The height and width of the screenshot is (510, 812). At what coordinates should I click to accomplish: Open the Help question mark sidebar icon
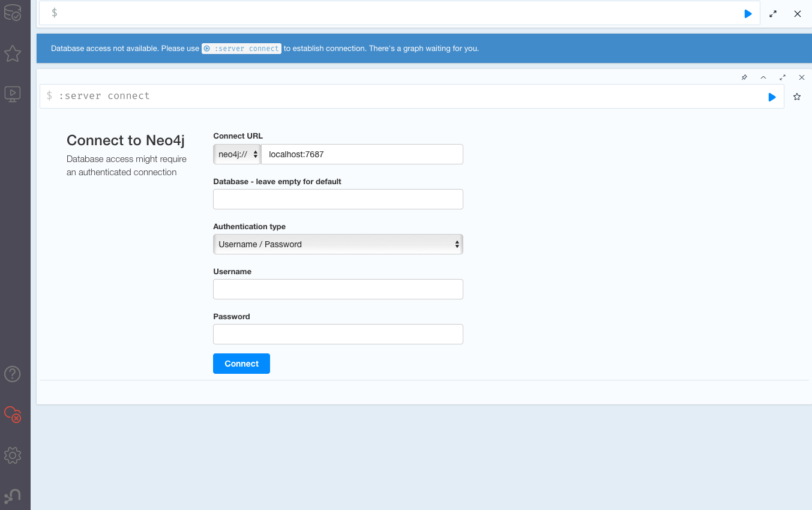13,374
